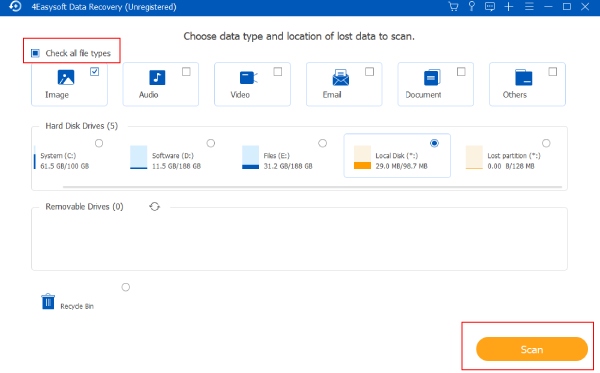Start the scan with Scan button

coord(532,349)
